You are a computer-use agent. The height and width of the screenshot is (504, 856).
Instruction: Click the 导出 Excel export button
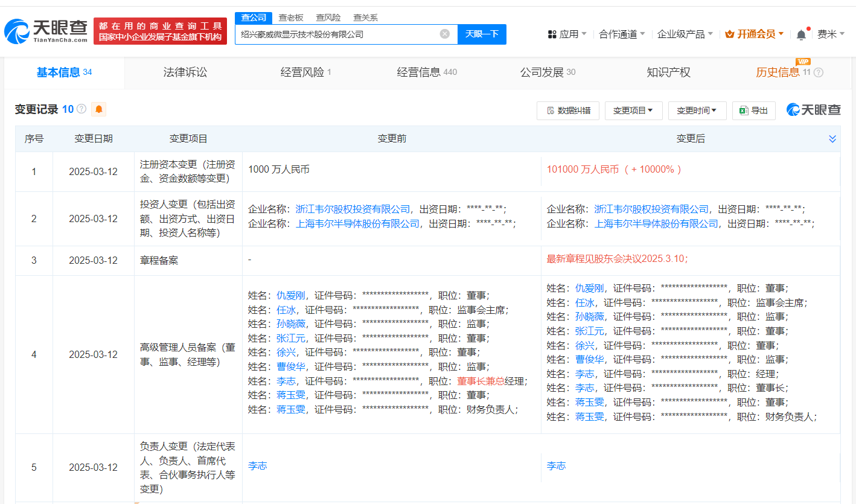click(x=753, y=110)
